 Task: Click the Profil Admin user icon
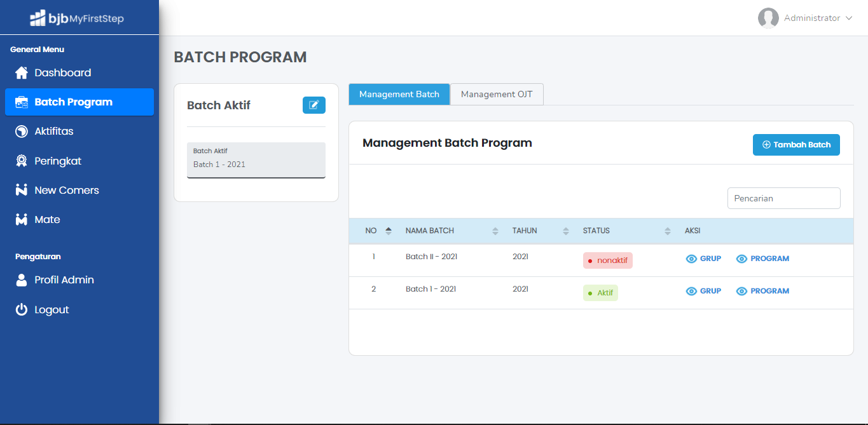22,280
